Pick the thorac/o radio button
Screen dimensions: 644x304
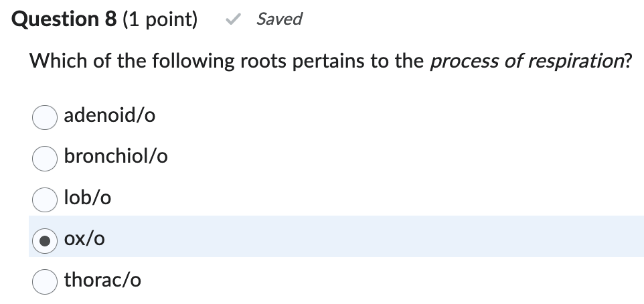45,280
